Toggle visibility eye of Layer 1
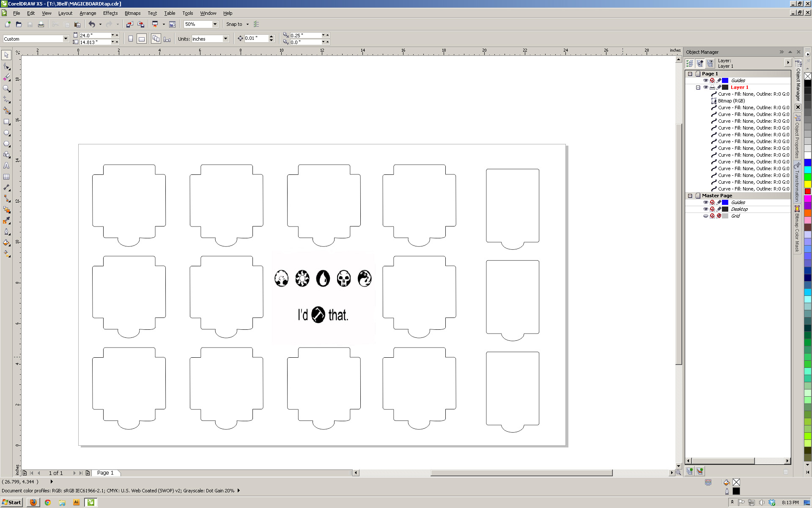 click(705, 87)
